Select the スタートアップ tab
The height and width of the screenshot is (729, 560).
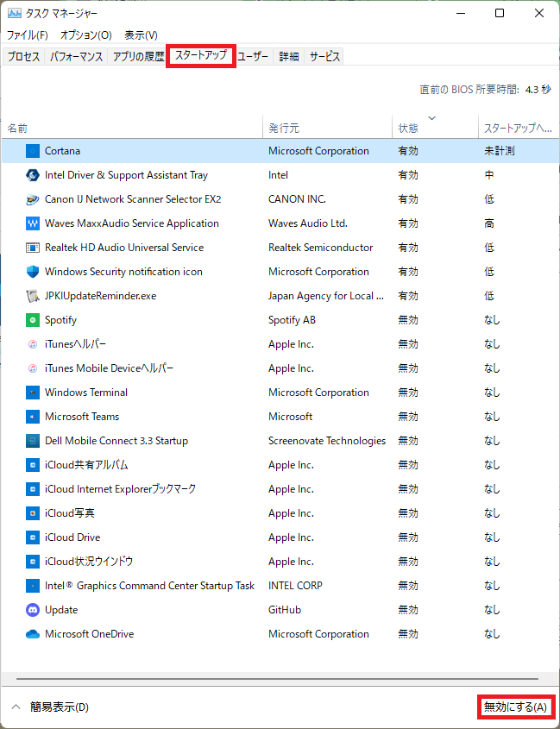[x=201, y=56]
